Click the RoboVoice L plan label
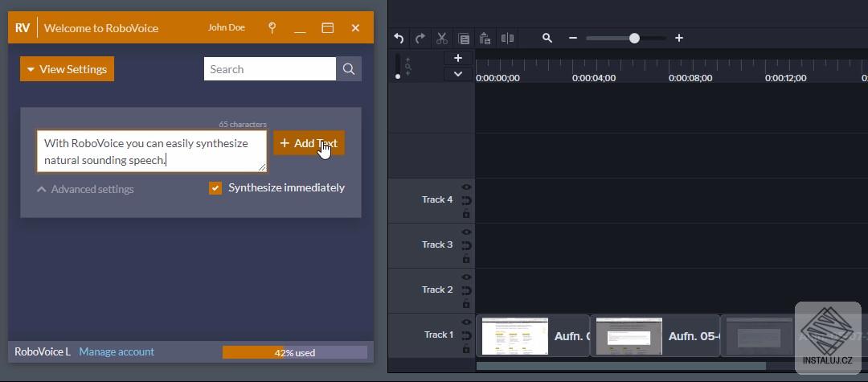Screen dimensions: 868x382 (43, 351)
